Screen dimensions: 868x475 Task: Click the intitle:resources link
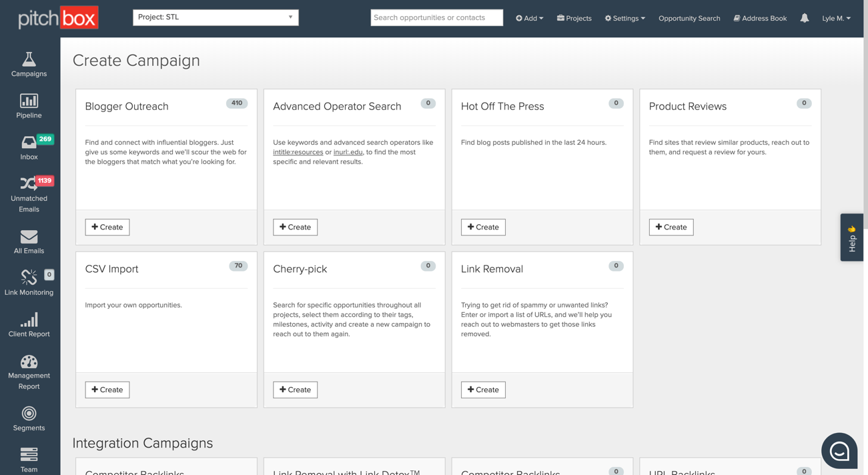coord(298,152)
